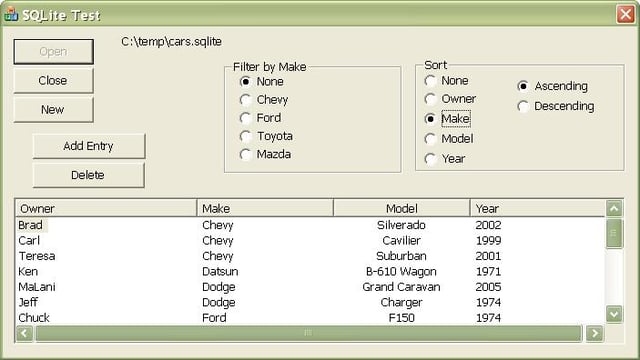The height and width of the screenshot is (360, 640).
Task: Click the Year column header
Action: (x=537, y=209)
